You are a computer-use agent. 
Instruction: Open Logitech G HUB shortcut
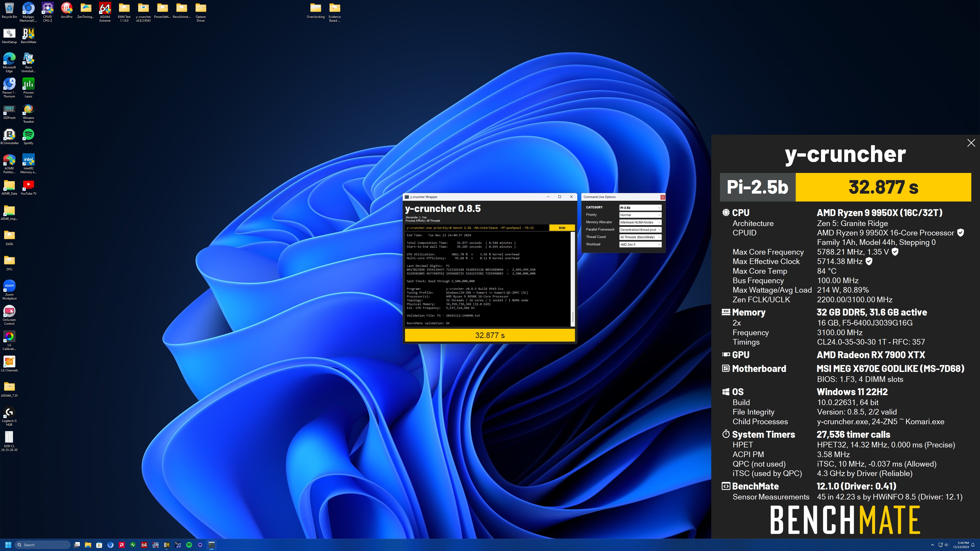(x=9, y=416)
